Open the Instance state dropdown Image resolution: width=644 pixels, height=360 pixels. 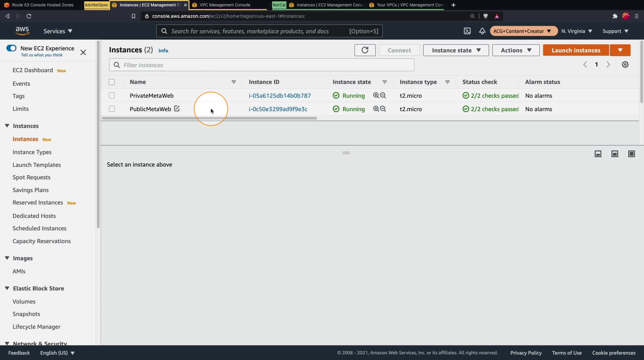(456, 50)
